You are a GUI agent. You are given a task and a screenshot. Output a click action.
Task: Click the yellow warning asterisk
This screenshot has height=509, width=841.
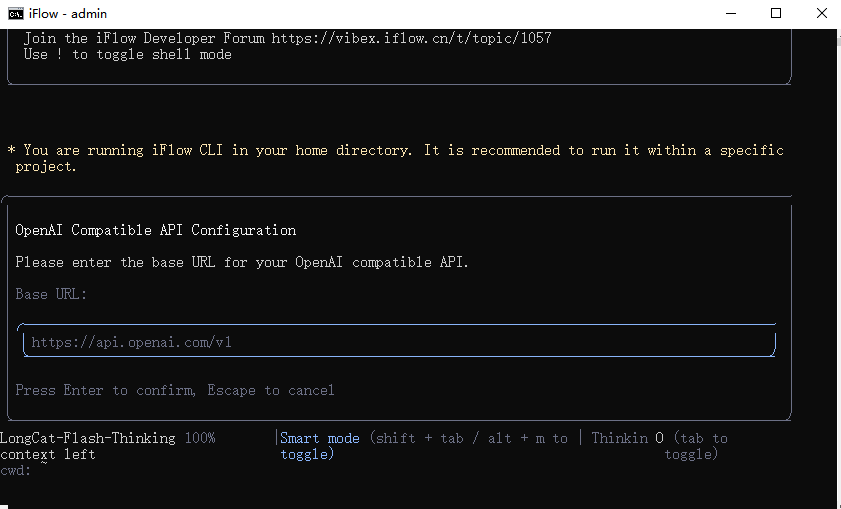coord(11,150)
